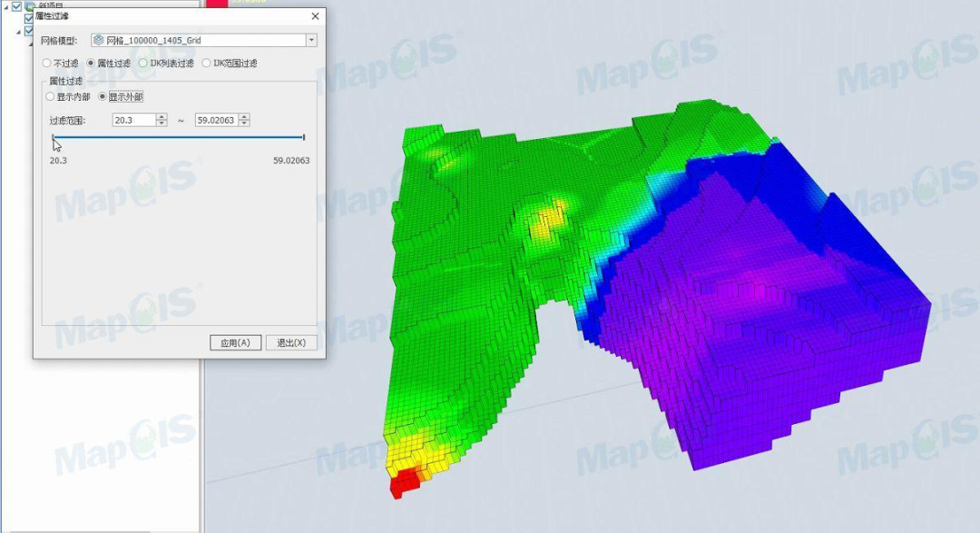Click the grid layer icon in 网格模型 combo box
Screen dimensions: 980x533
[x=98, y=40]
